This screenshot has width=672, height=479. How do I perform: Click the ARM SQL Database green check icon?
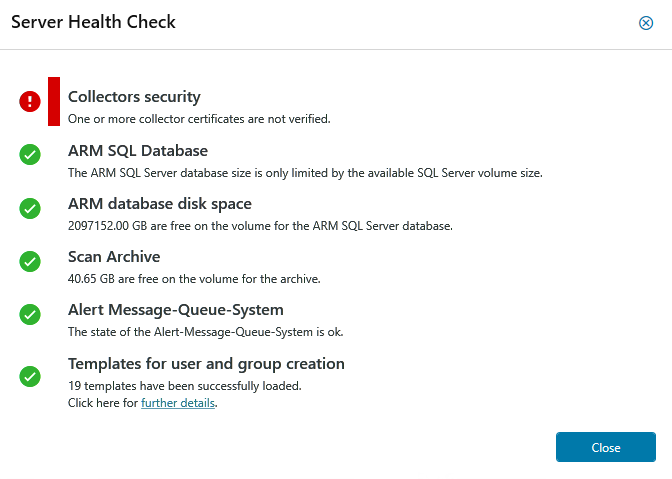pos(30,154)
